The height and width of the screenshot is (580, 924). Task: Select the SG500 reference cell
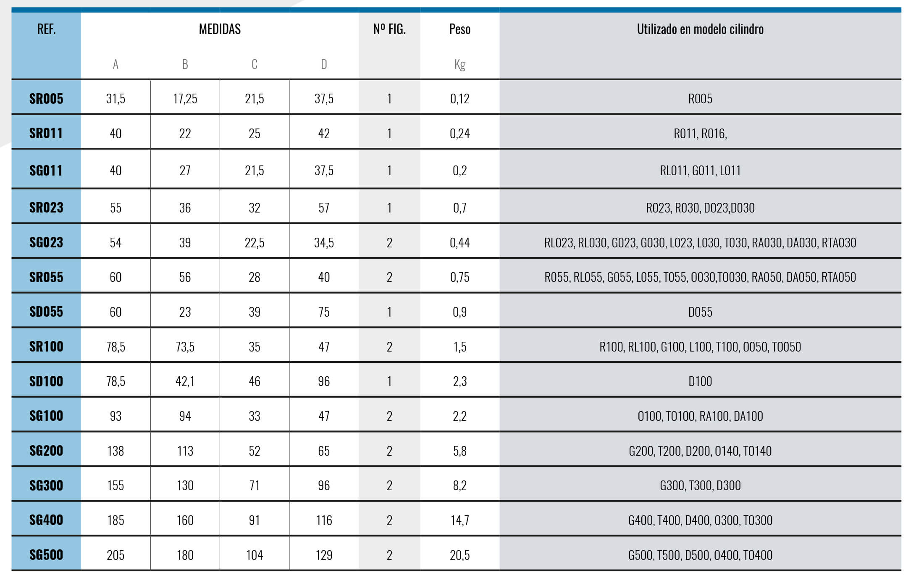(x=46, y=555)
